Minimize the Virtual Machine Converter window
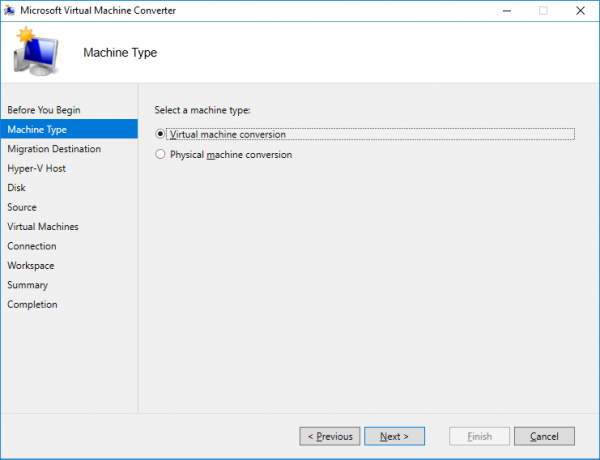600x460 pixels. [507, 11]
